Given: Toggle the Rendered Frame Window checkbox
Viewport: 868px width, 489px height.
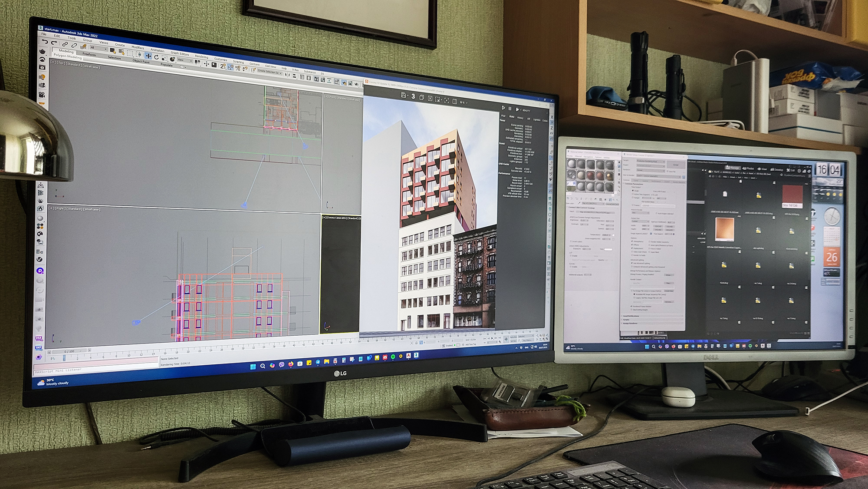Looking at the screenshot, I should 632,306.
